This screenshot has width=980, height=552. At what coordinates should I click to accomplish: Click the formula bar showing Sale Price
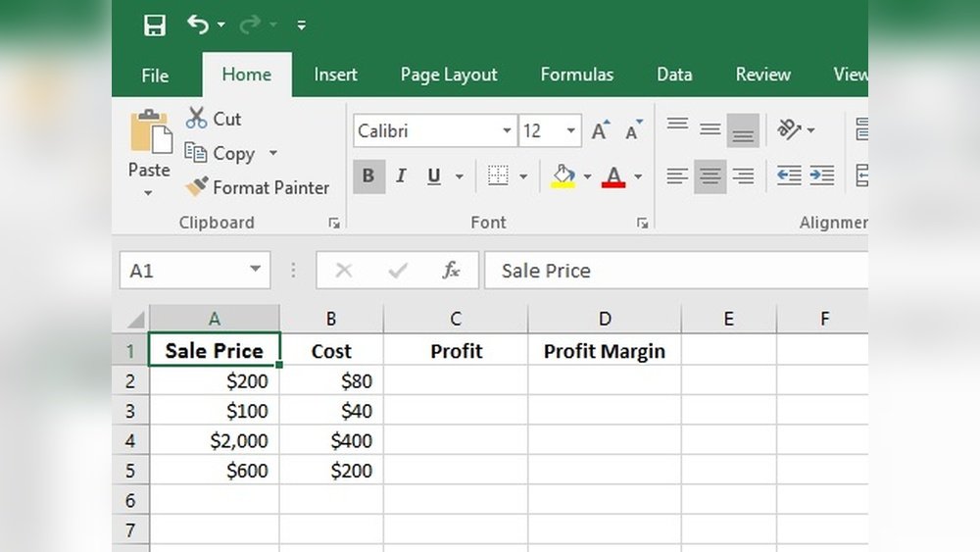pos(676,271)
